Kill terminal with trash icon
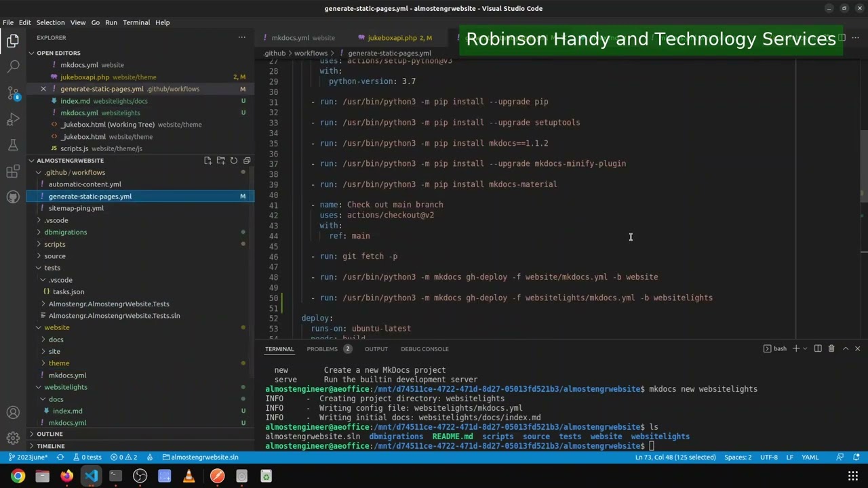868x488 pixels. coord(831,348)
